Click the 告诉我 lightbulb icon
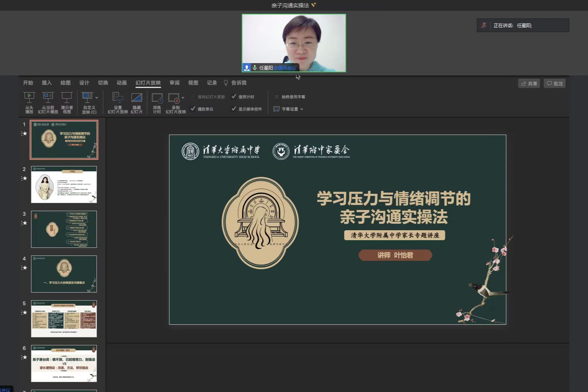The height and width of the screenshot is (392, 588). (x=226, y=83)
